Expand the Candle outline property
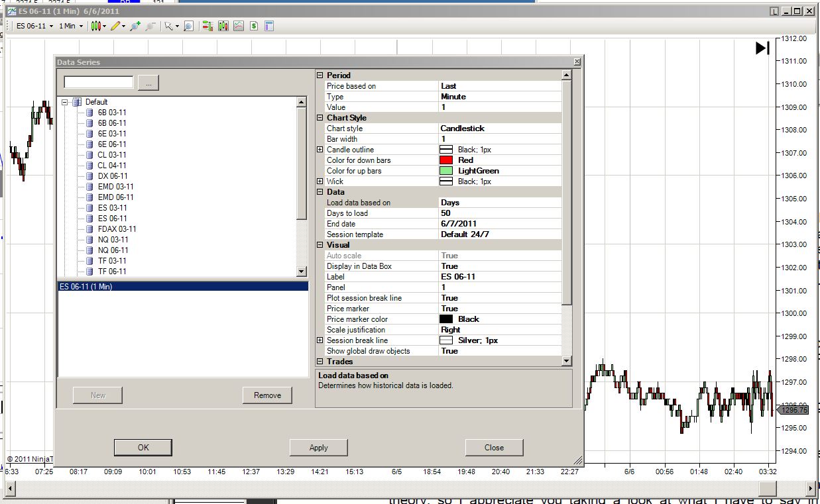The height and width of the screenshot is (504, 820). click(x=320, y=150)
